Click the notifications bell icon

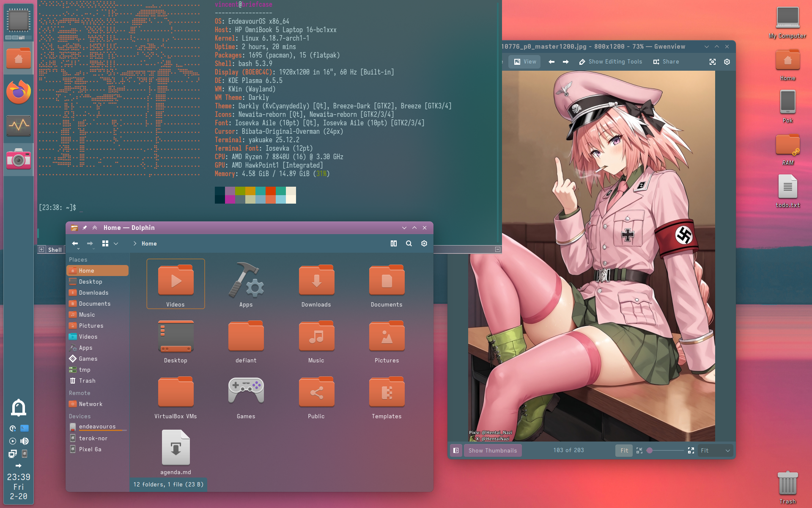tap(19, 408)
